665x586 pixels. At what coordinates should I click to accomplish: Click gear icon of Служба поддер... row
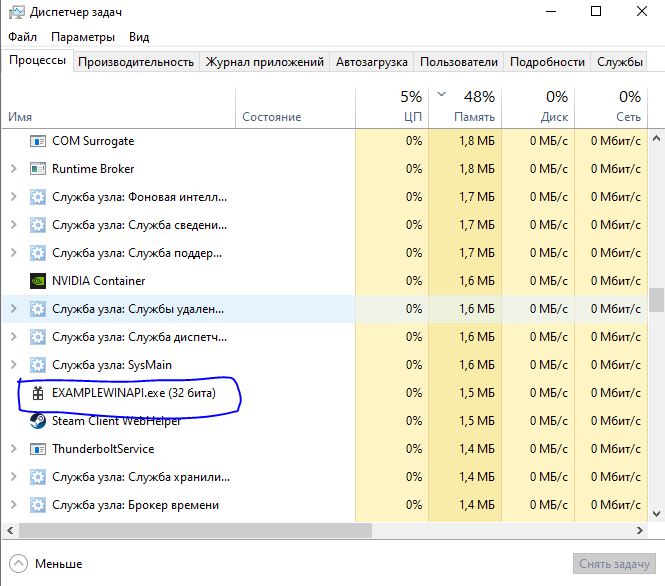[x=38, y=253]
